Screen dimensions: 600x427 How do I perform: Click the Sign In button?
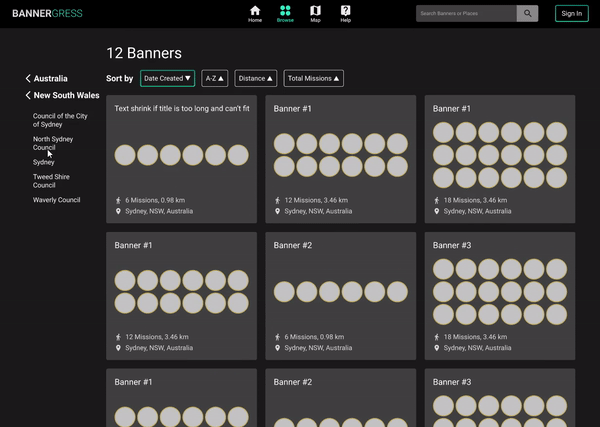pos(571,13)
